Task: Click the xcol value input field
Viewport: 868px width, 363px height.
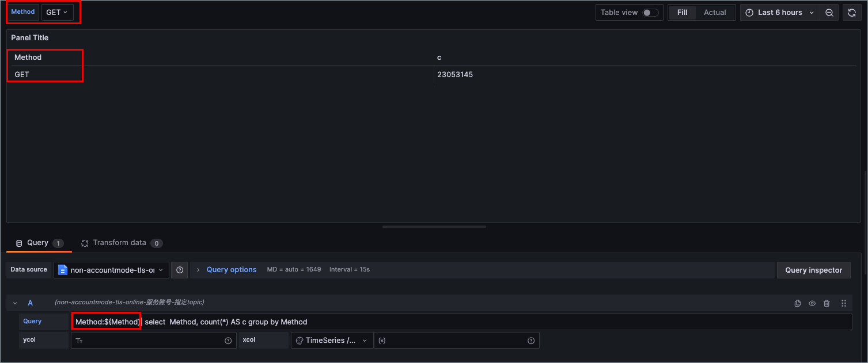Action: pos(456,341)
